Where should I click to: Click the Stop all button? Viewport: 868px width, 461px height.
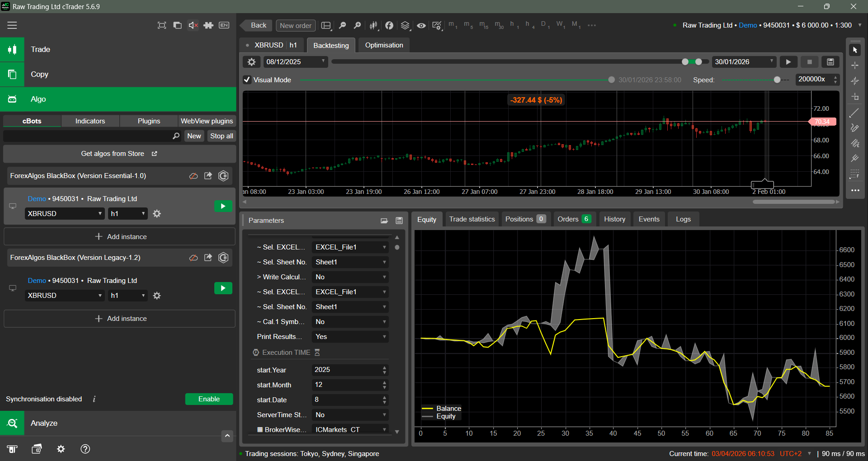(x=222, y=136)
